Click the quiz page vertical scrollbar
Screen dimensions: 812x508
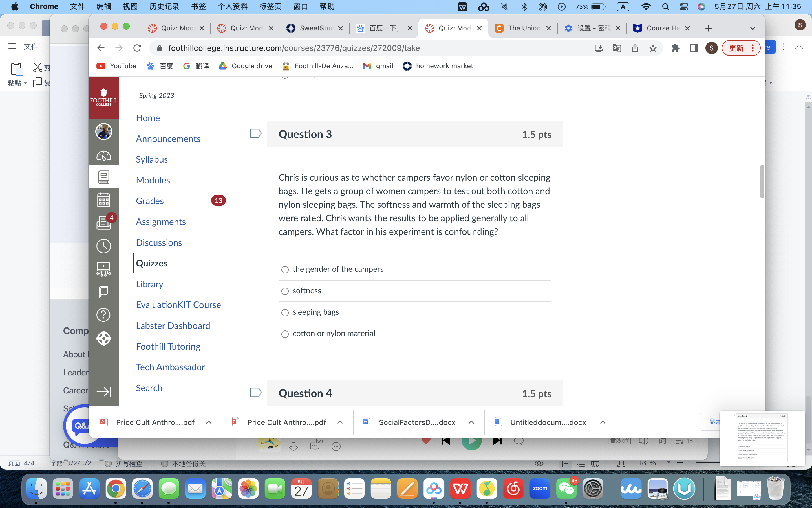tap(762, 181)
